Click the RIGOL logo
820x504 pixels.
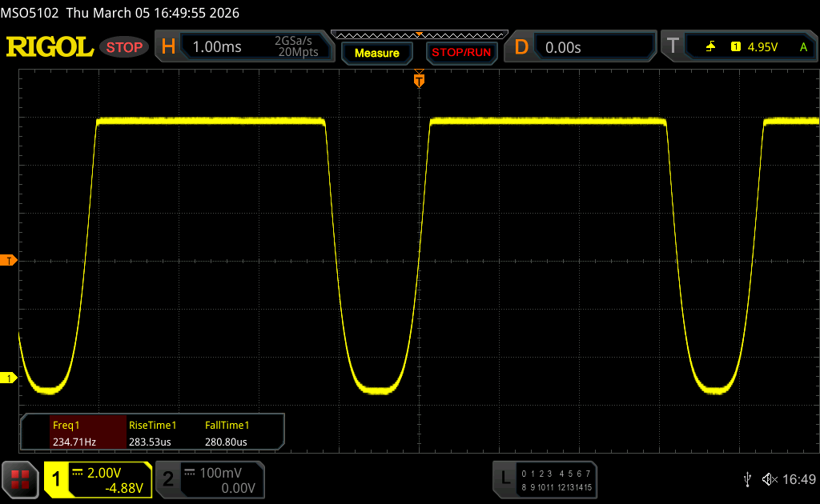[50, 47]
